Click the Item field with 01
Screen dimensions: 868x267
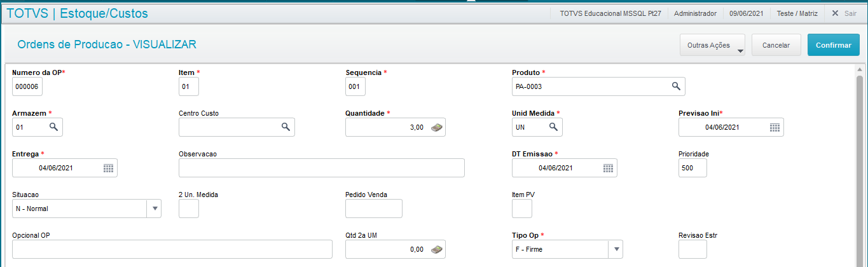pos(189,86)
